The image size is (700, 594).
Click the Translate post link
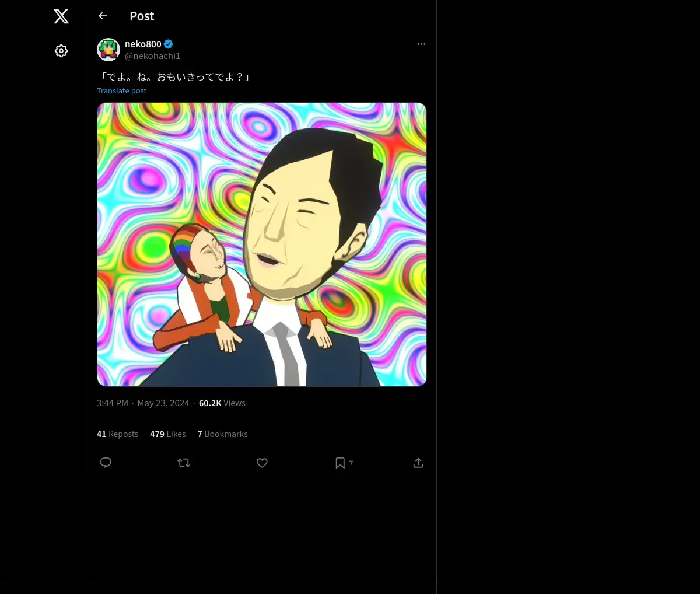coord(121,90)
